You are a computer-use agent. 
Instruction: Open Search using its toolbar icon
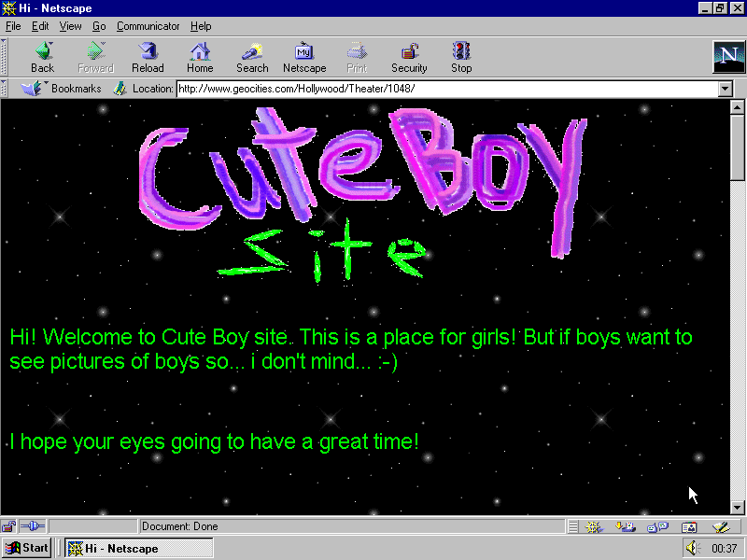coord(252,56)
